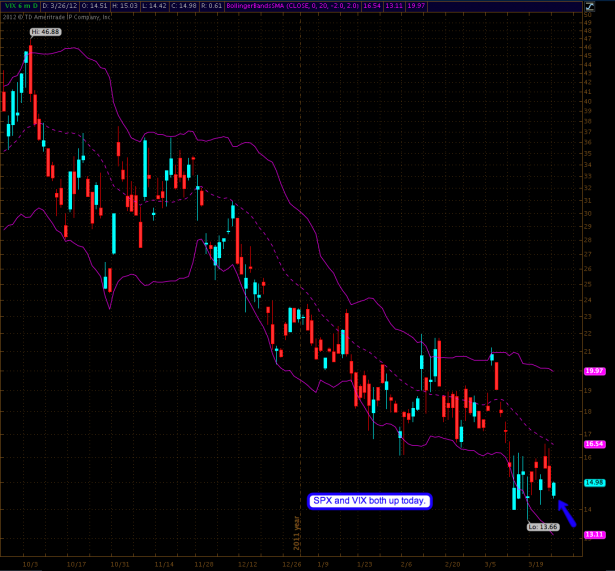Click the VIX 6 m D symbol label
615x571 pixels.
coord(19,7)
